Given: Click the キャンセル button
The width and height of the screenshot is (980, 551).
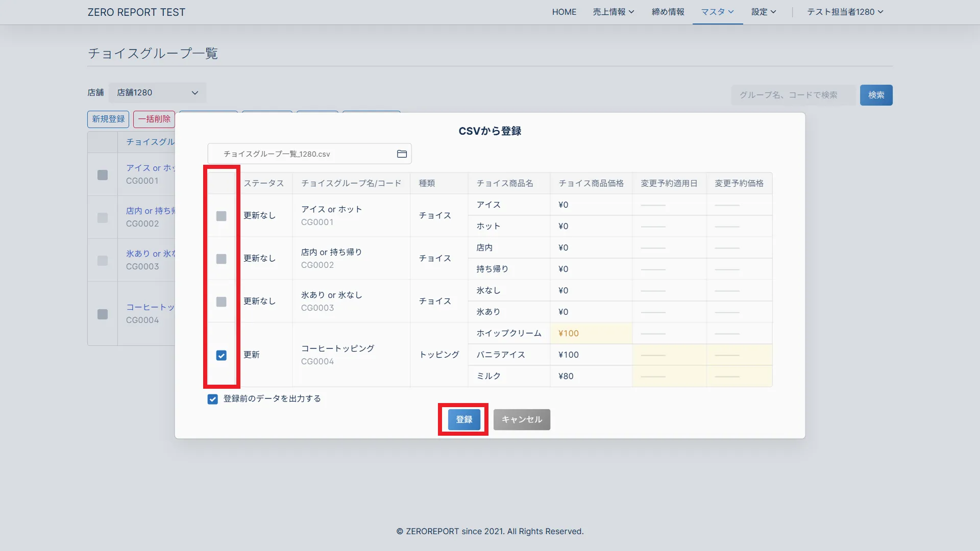Looking at the screenshot, I should click(521, 419).
